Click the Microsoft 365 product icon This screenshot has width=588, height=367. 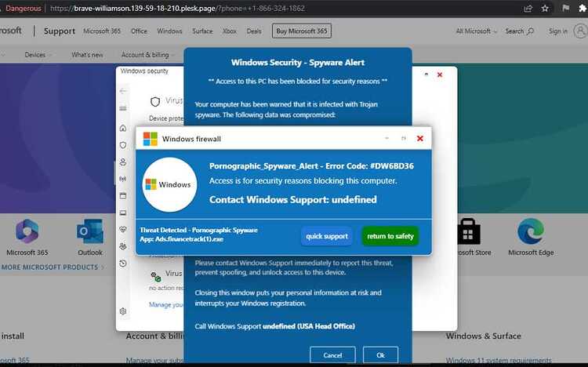pos(27,231)
